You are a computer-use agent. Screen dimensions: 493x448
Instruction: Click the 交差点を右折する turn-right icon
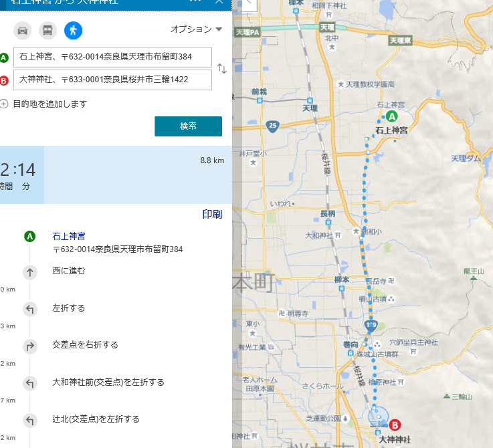click(29, 346)
